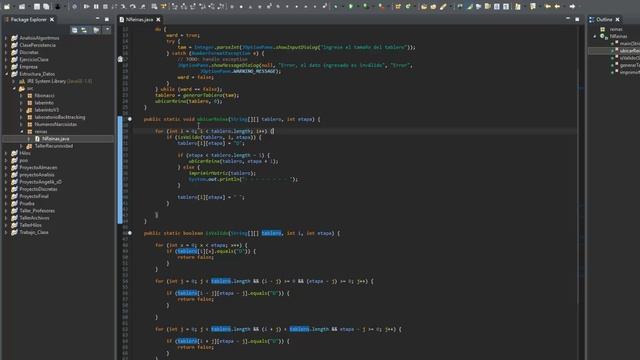
Task: Click the New Java Class icon
Action: [x=407, y=7]
